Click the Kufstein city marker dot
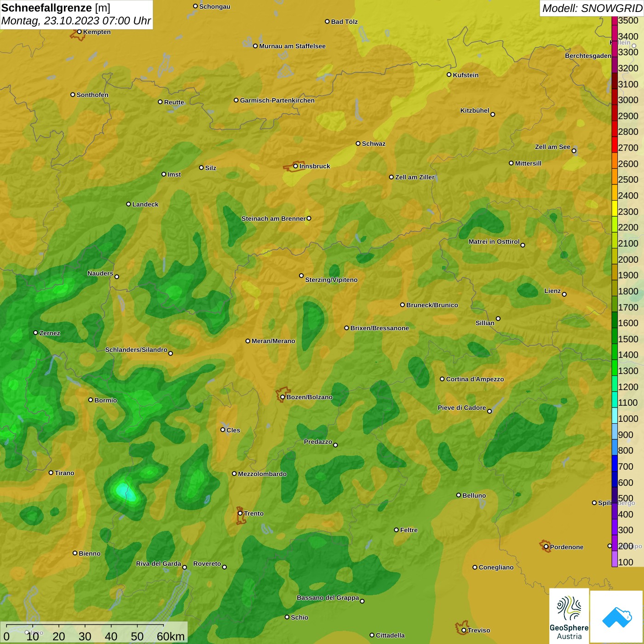 (449, 75)
